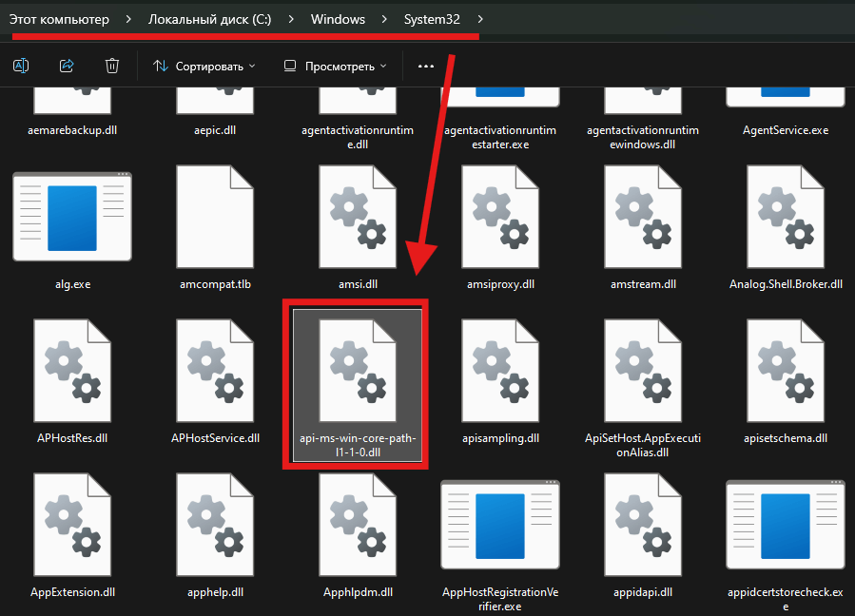
Task: Click the agentactivationruntime.dll file name
Action: coord(358,138)
